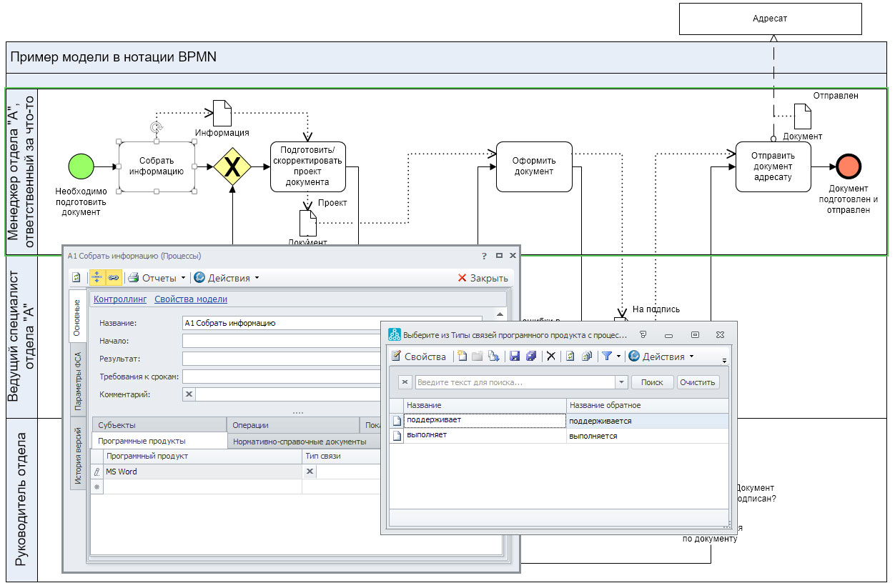Clear the search field with its X icon
This screenshot has width=895, height=588.
point(405,382)
